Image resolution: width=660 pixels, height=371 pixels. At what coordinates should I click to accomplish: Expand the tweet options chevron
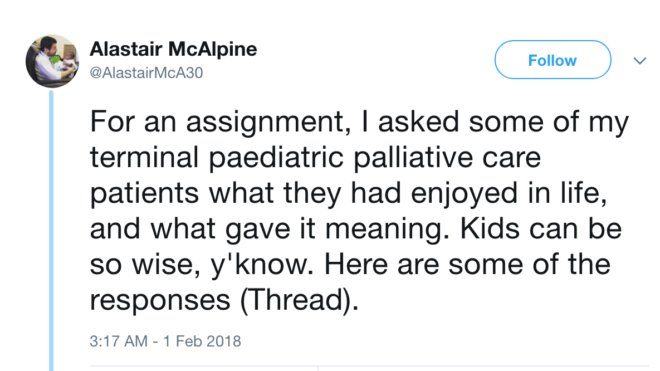pos(640,61)
